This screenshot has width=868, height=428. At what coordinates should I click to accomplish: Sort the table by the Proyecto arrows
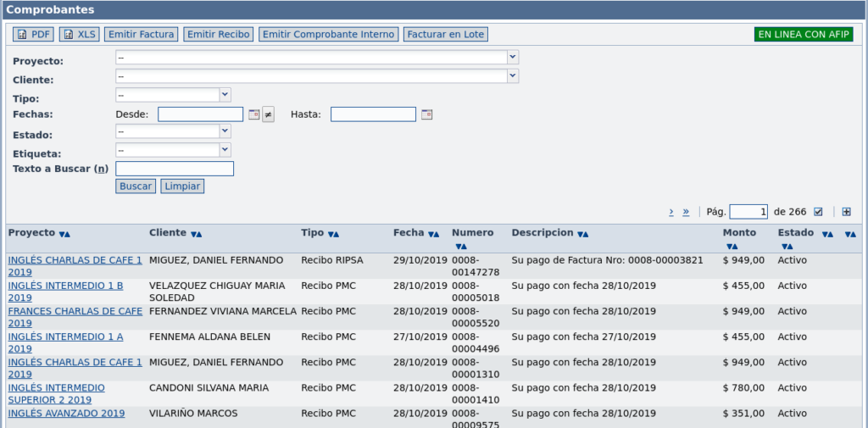[64, 234]
